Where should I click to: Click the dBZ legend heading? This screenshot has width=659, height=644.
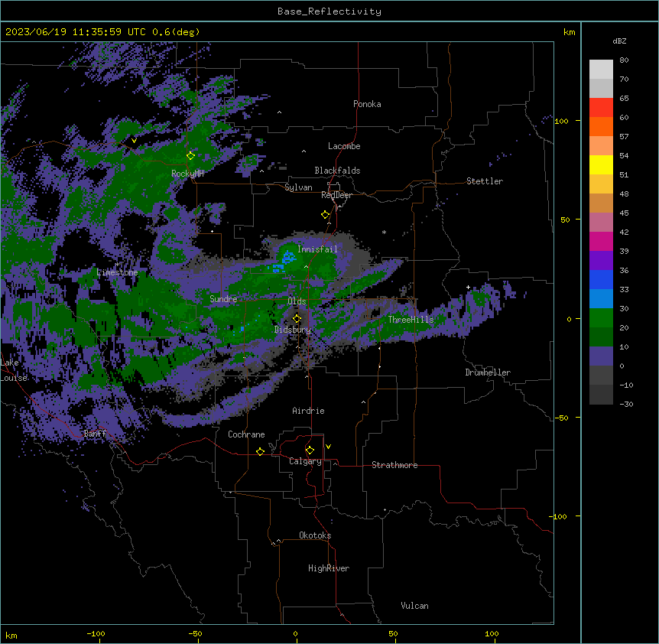click(x=619, y=41)
